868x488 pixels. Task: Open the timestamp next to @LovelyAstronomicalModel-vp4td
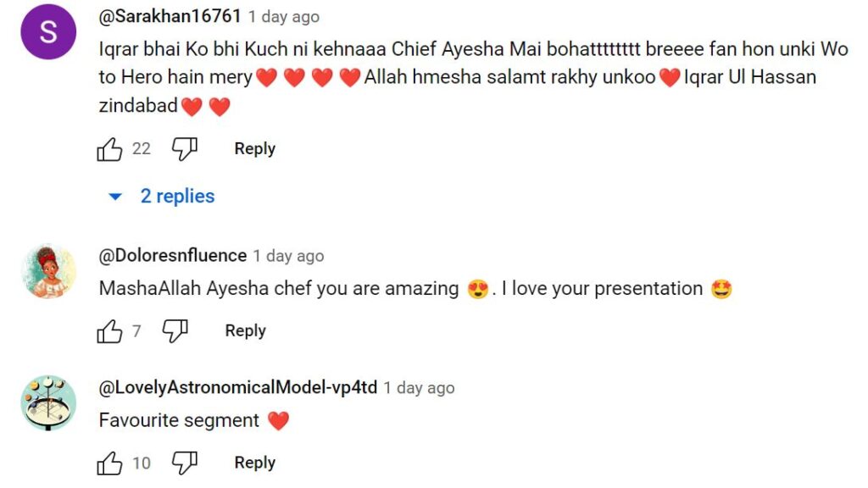(x=419, y=388)
